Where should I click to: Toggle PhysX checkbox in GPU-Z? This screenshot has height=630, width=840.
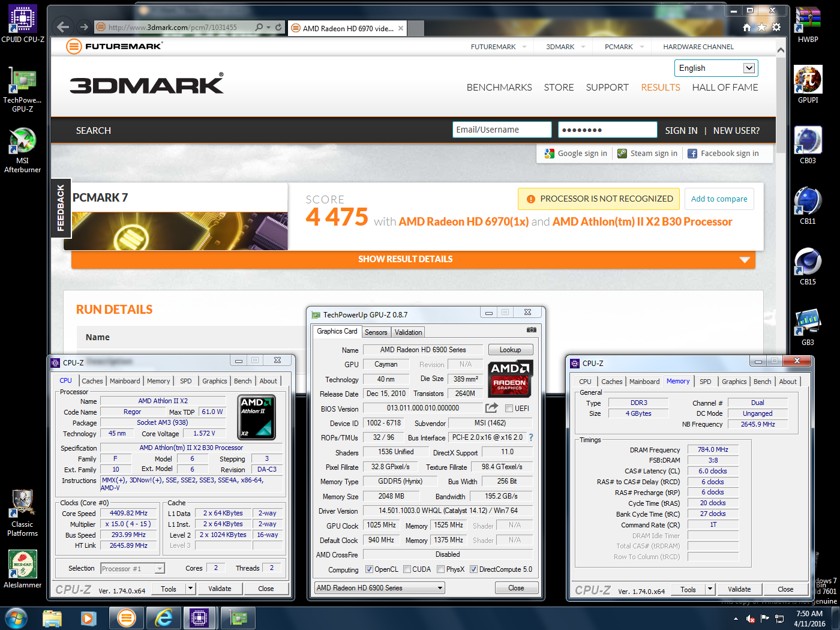point(441,569)
